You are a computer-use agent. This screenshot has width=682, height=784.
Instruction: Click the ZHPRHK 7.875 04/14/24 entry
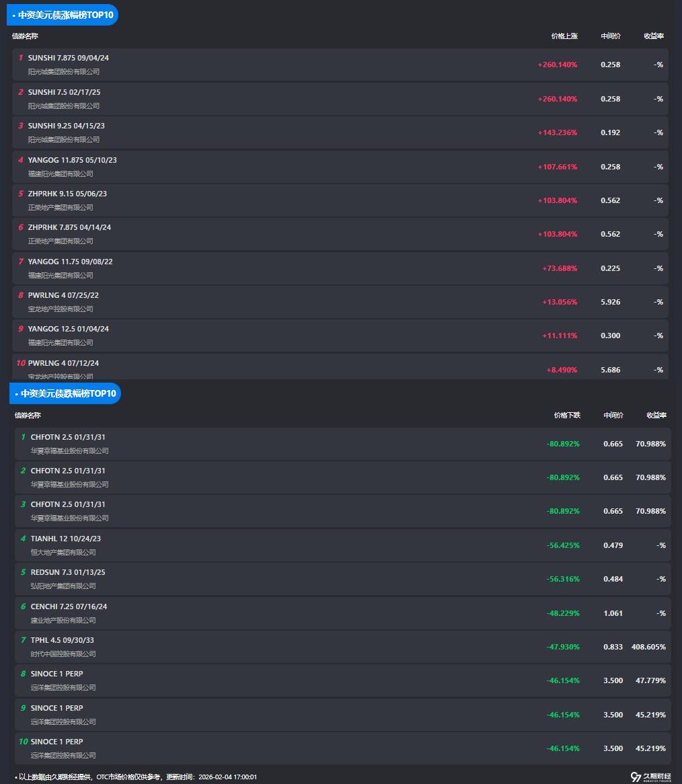tap(69, 227)
